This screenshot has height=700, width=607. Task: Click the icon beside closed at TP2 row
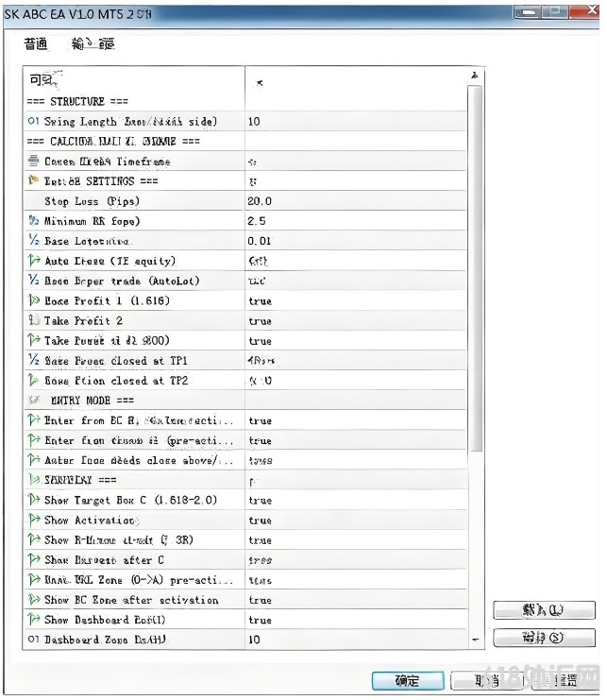pyautogui.click(x=33, y=380)
